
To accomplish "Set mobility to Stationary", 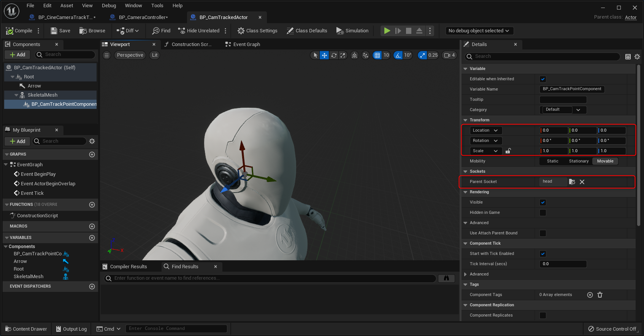I will click(x=579, y=161).
